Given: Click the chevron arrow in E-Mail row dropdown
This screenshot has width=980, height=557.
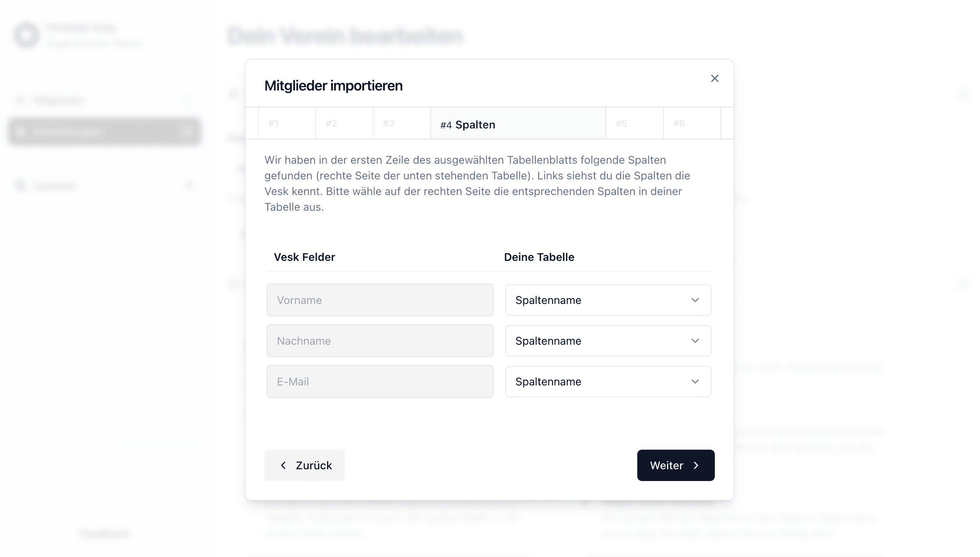Looking at the screenshot, I should [x=695, y=382].
